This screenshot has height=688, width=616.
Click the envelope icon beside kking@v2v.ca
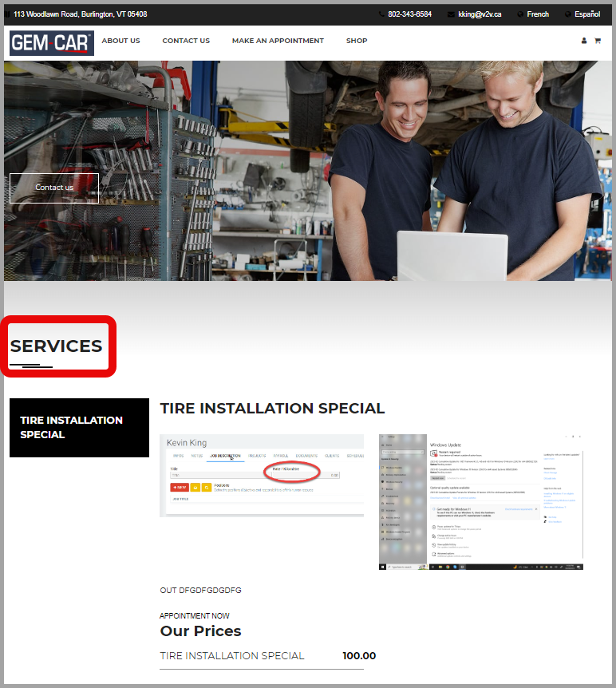pyautogui.click(x=451, y=14)
